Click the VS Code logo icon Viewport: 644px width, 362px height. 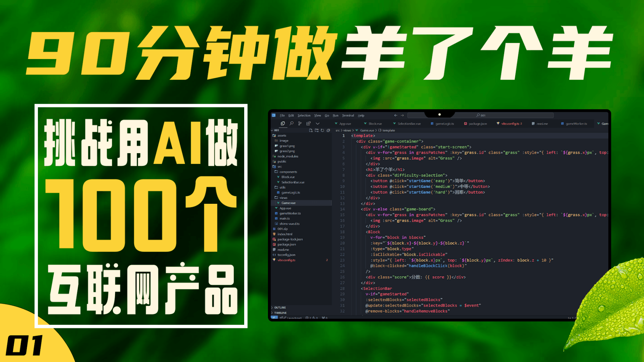[274, 115]
